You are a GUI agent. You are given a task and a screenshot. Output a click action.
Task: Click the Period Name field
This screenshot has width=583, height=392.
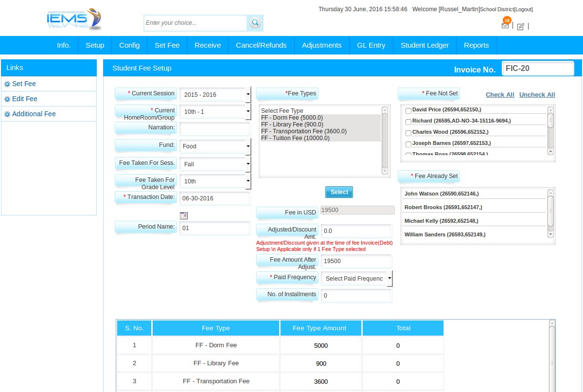pos(214,228)
